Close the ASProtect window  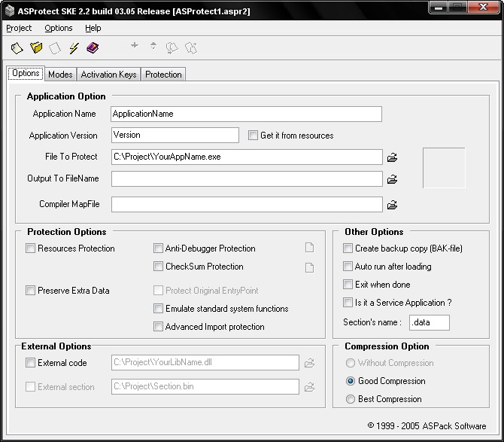coord(483,7)
